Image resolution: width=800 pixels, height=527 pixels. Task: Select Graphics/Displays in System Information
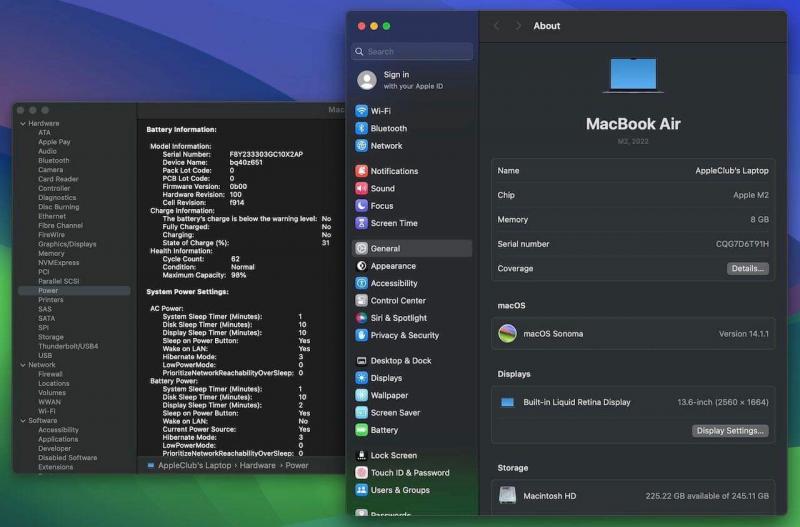click(x=67, y=244)
